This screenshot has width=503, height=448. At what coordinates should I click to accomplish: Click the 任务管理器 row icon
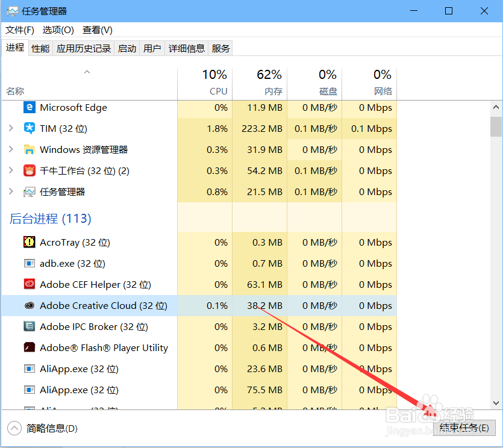pos(29,191)
